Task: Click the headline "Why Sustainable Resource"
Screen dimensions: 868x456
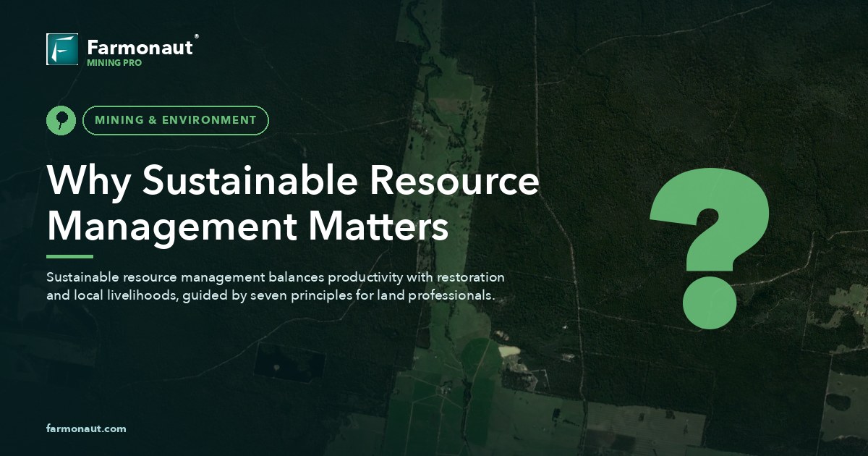Action: pos(293,181)
